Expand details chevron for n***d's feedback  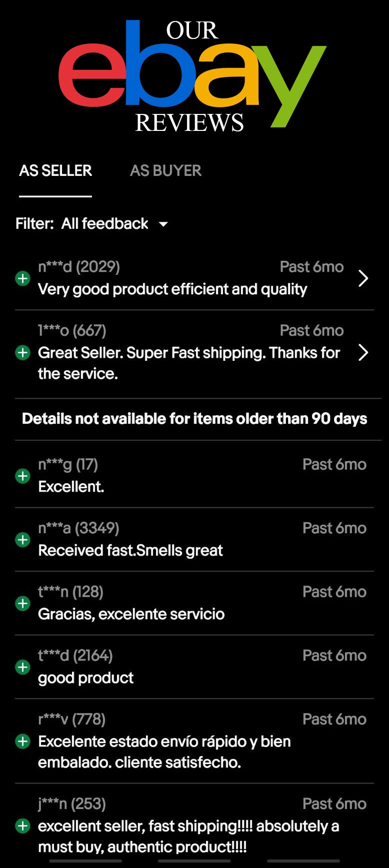363,278
